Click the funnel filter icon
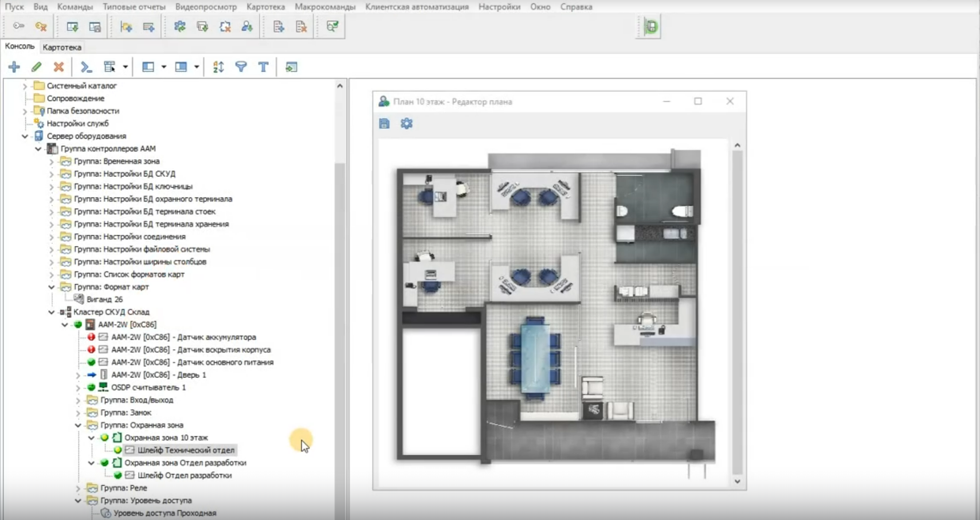This screenshot has height=520, width=980. [x=241, y=67]
